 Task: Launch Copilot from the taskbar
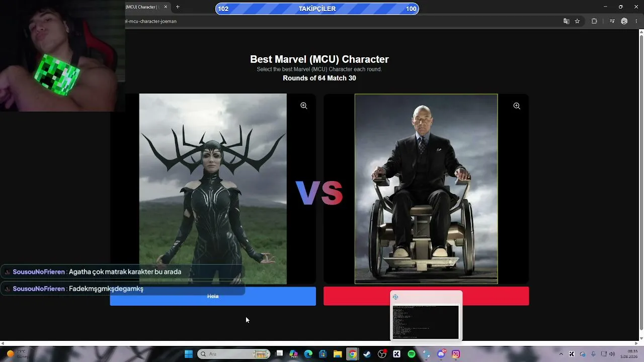[294, 354]
